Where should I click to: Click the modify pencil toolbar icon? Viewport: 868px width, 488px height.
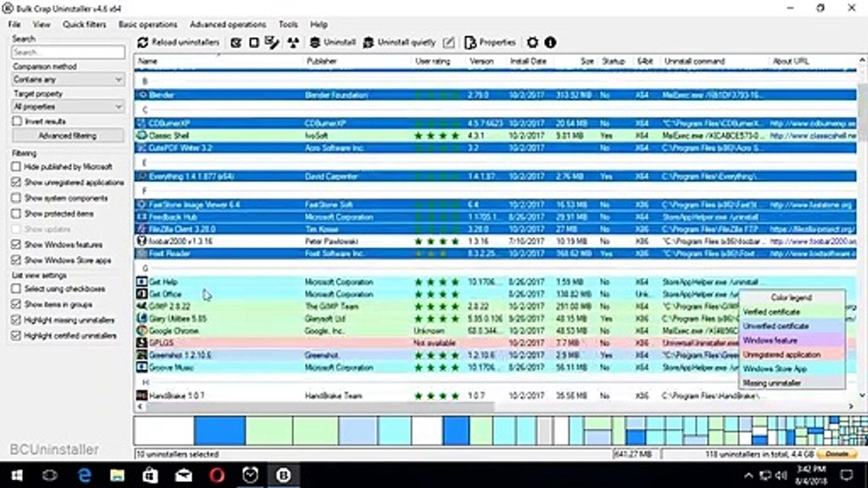tap(448, 42)
